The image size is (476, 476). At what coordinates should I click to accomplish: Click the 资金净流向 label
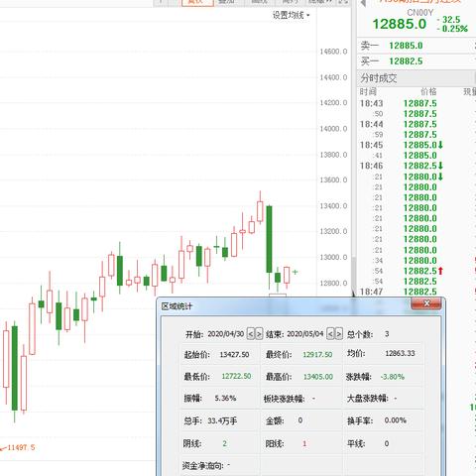pos(203,466)
